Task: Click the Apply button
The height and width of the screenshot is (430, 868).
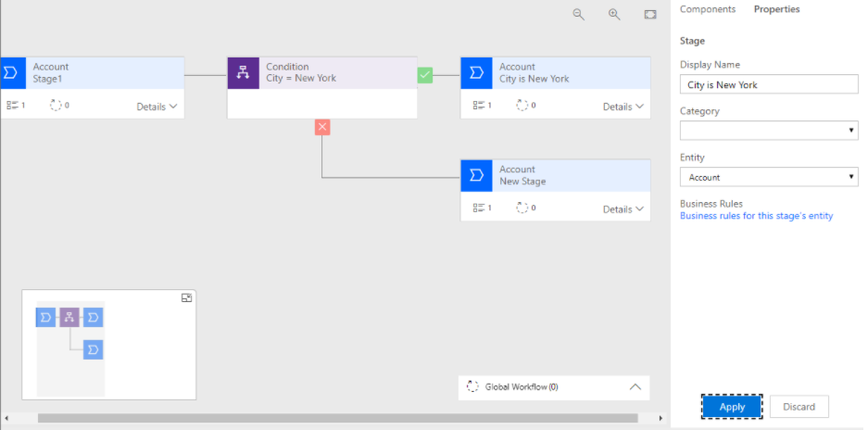Action: click(732, 407)
